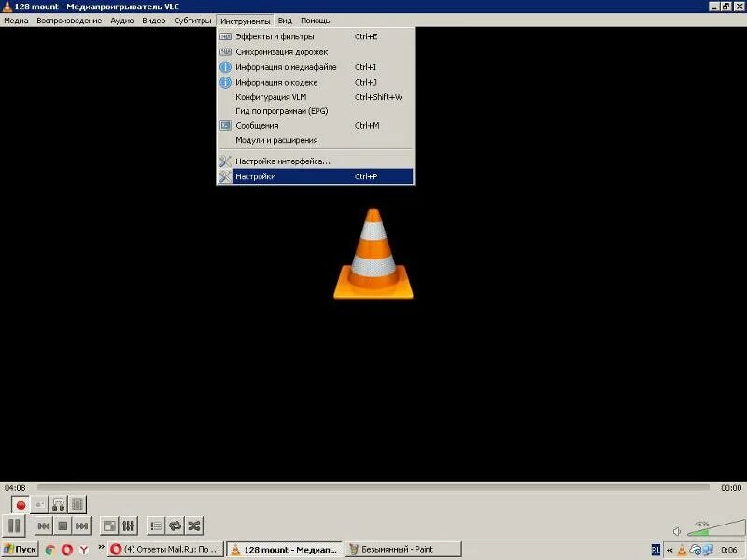Viewport: 747px width, 560px height.
Task: Select Конфигурация VLM entry
Action: pyautogui.click(x=316, y=97)
